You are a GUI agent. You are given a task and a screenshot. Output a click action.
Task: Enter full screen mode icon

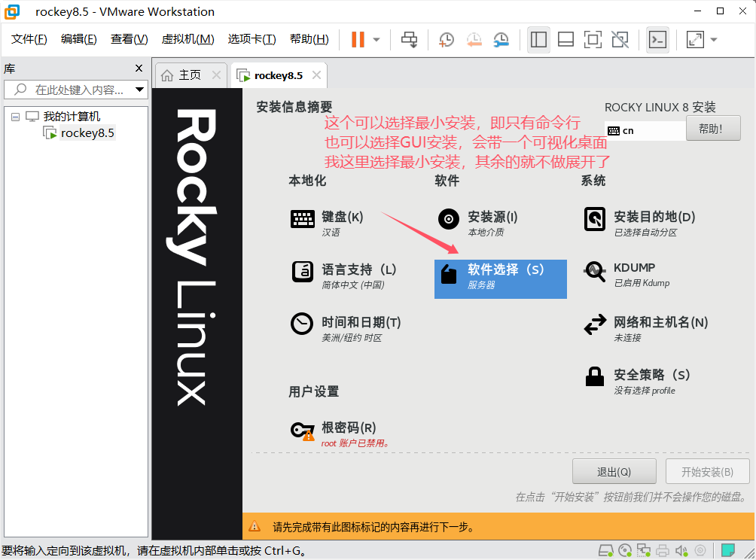click(593, 39)
